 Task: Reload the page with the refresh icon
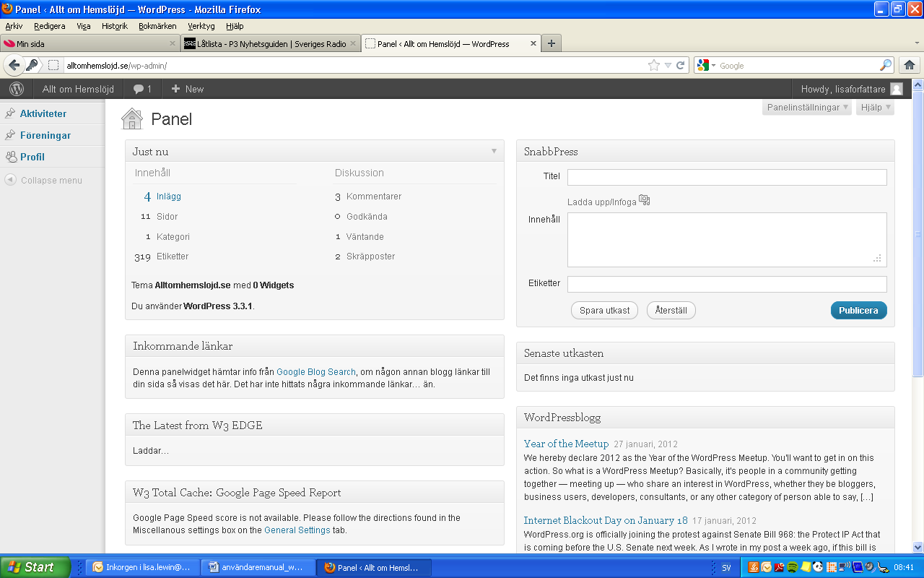[680, 65]
